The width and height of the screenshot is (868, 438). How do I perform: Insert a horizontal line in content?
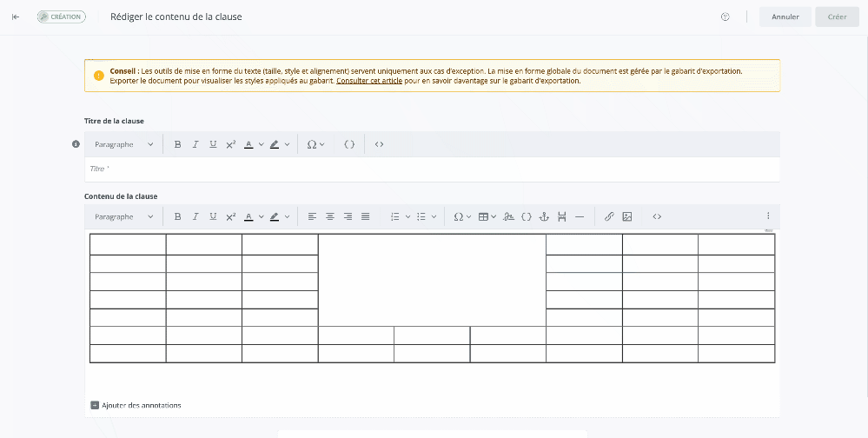pyautogui.click(x=580, y=216)
